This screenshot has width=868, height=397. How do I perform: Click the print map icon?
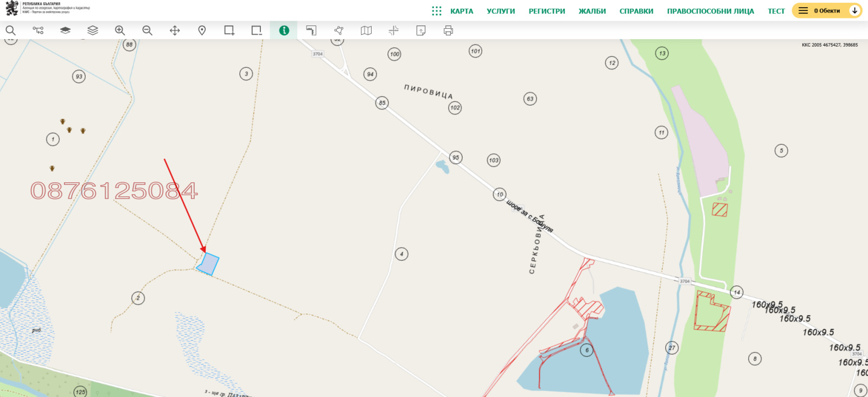pos(448,30)
